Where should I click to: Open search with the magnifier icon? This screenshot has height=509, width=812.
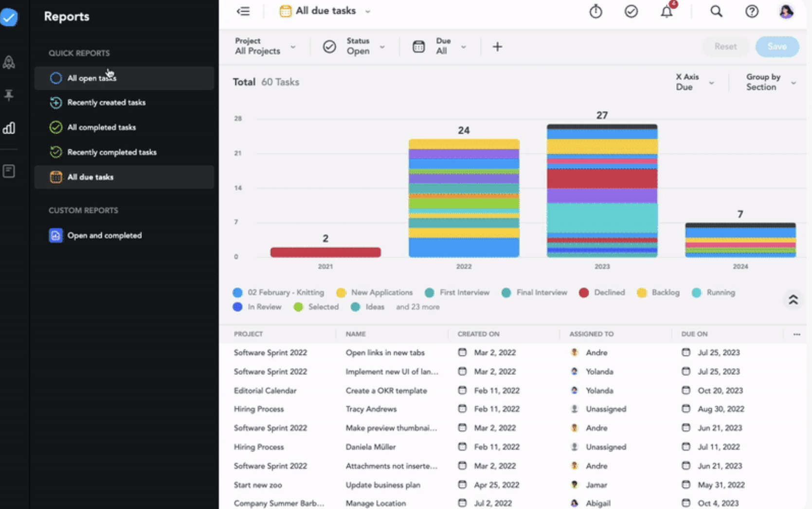(716, 11)
